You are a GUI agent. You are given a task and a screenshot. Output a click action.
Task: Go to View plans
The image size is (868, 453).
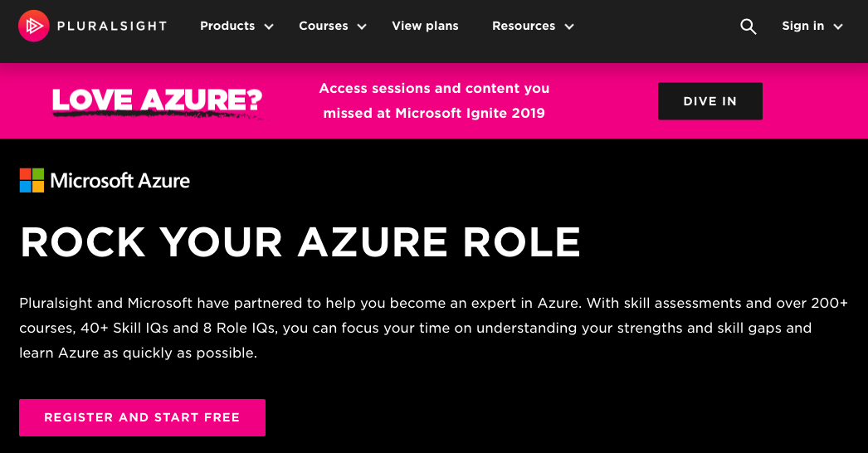(425, 26)
